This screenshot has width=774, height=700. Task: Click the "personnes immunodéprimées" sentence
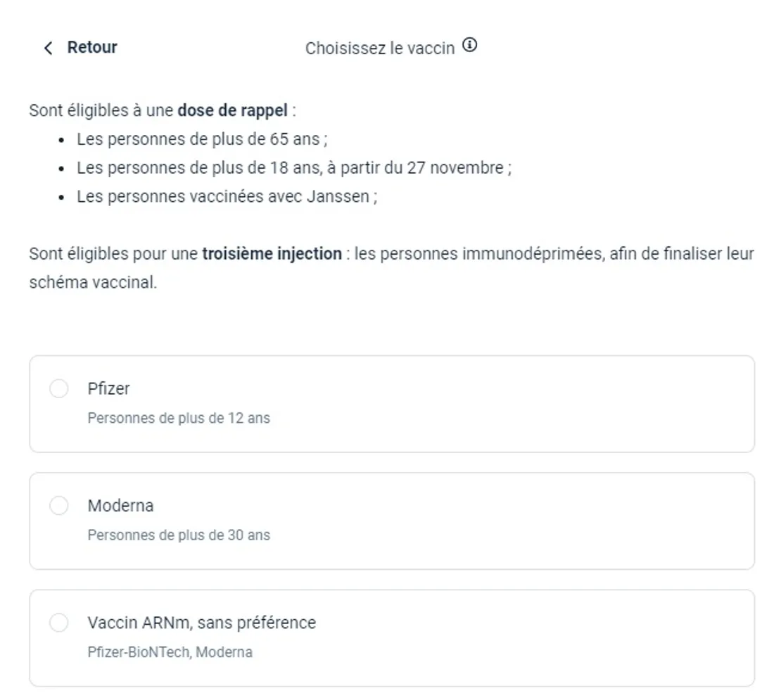point(478,253)
